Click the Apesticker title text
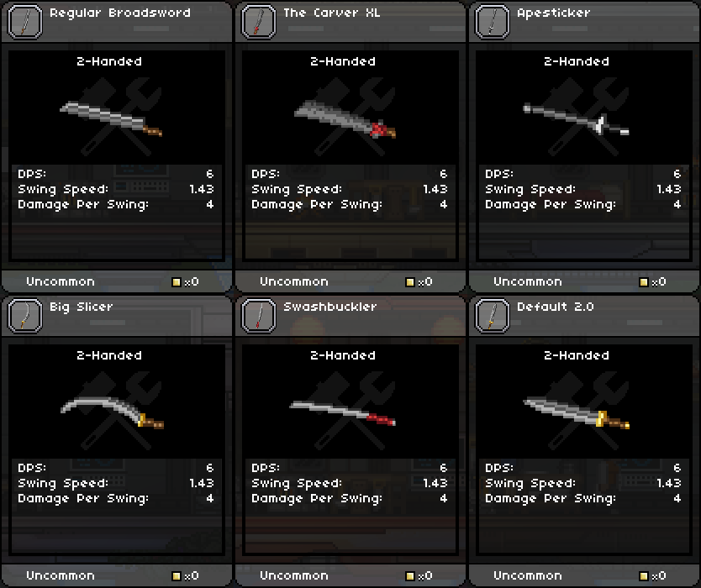Viewport: 701px width, 588px height. 553,13
